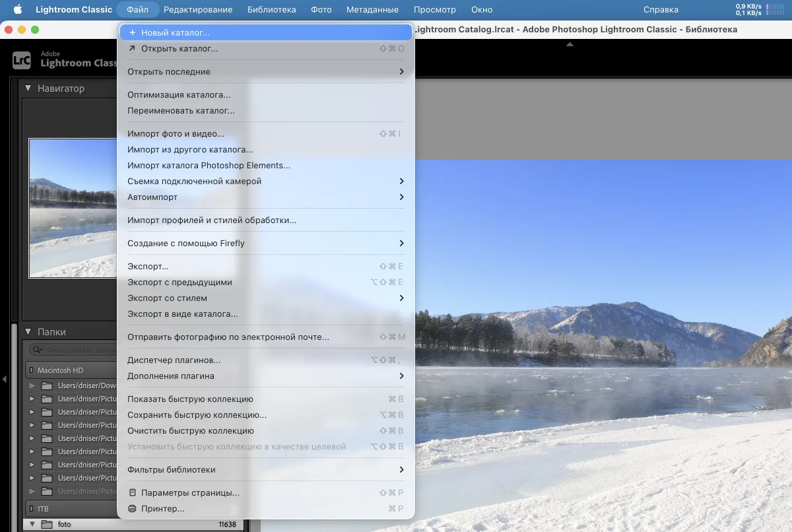
Task: Click the Macintosh HD green volume indicator
Action: click(32, 371)
